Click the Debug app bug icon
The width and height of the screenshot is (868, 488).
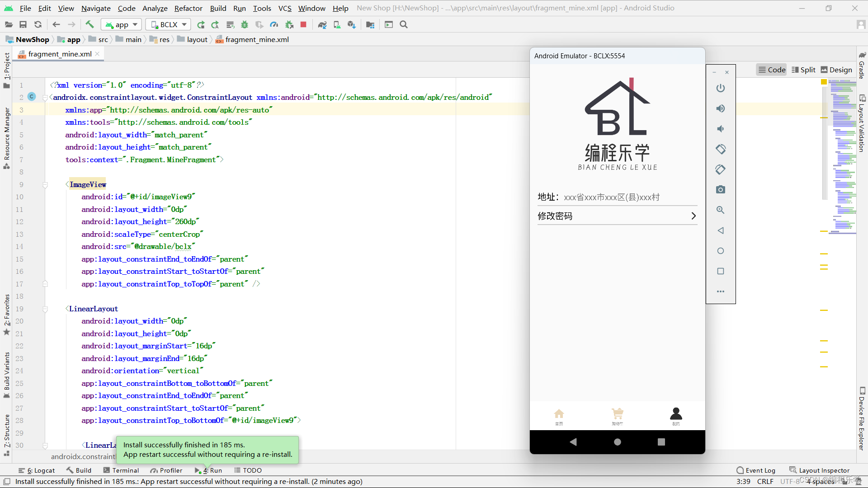[x=245, y=24]
